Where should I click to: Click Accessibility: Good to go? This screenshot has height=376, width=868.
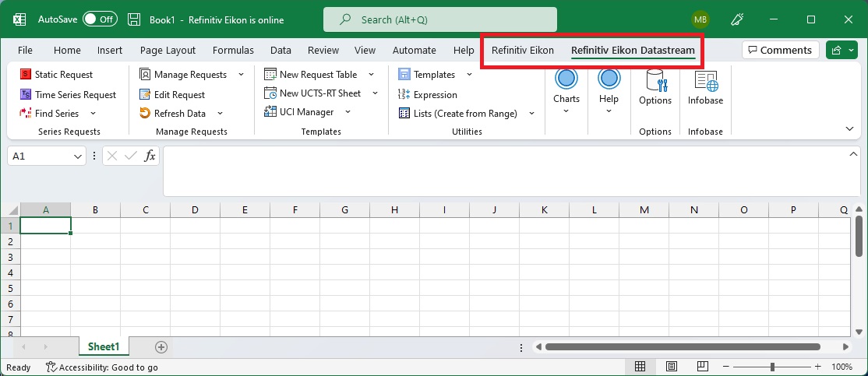tap(102, 367)
